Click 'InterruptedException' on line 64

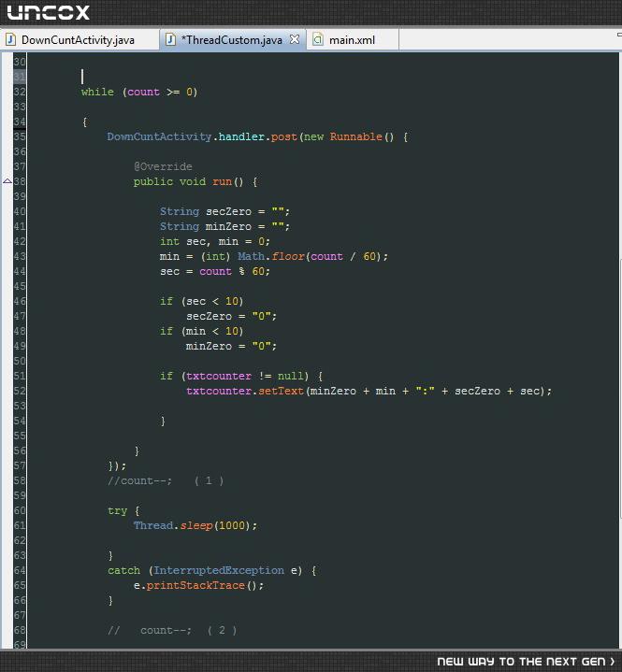(x=219, y=570)
